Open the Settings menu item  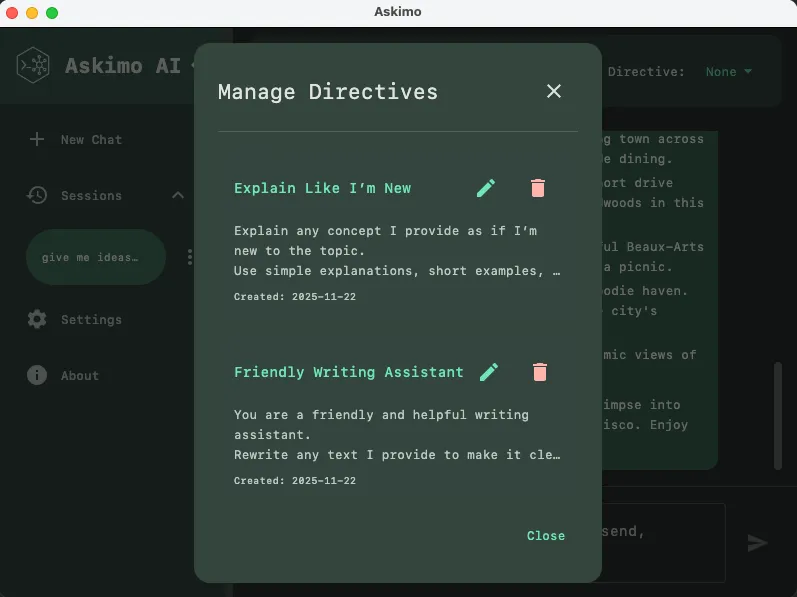91,320
